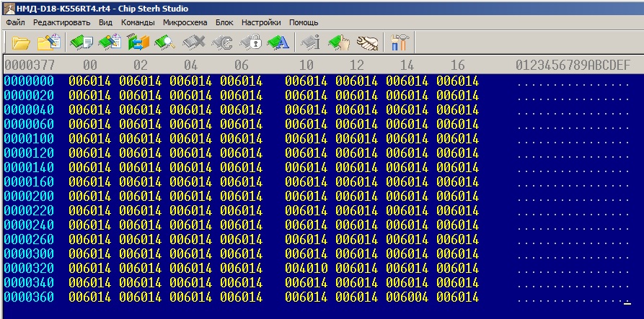Click the wrench in hand icon
Viewport: 644px width, 319px height.
tap(367, 43)
